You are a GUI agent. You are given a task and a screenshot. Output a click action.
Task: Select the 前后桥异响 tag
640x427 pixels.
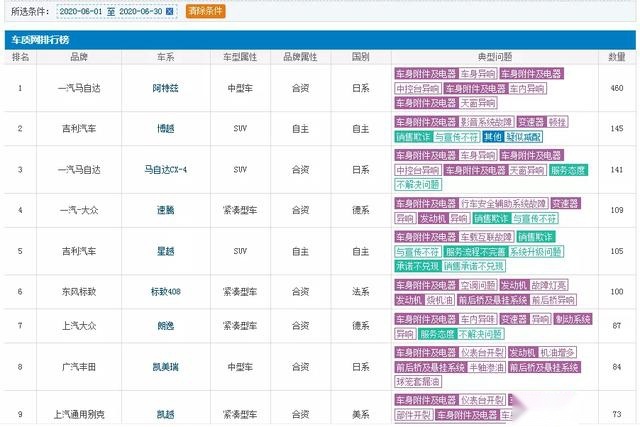pyautogui.click(x=553, y=300)
